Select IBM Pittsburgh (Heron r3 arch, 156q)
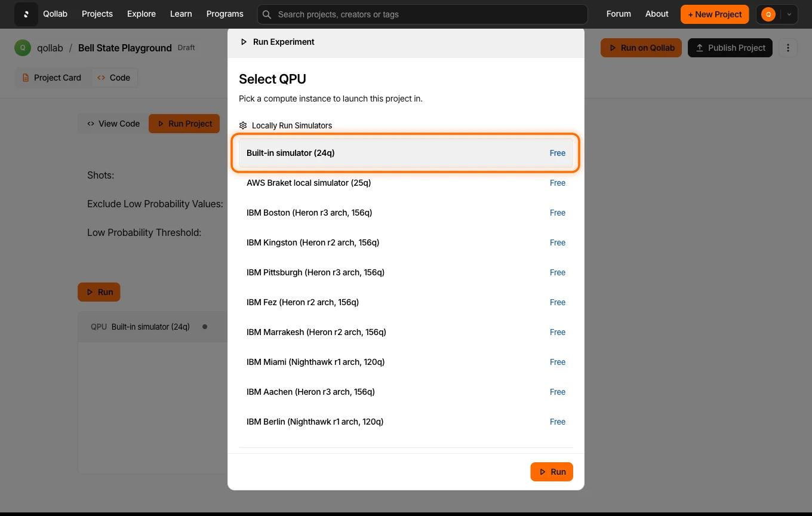 406,272
